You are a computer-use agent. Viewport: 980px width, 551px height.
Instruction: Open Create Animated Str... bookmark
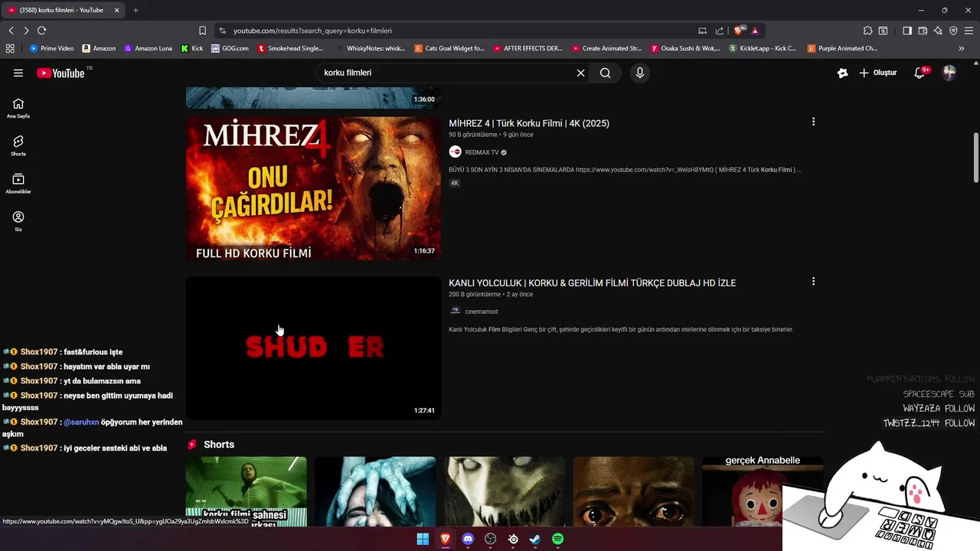coord(607,48)
